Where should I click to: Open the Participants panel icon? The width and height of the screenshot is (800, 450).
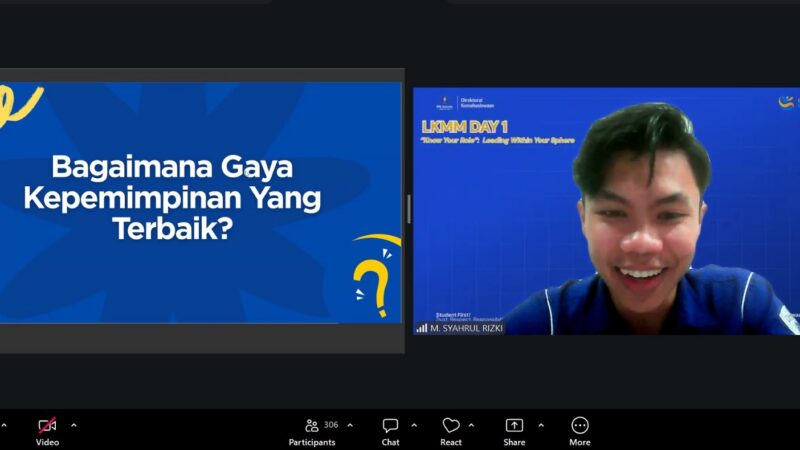point(311,425)
